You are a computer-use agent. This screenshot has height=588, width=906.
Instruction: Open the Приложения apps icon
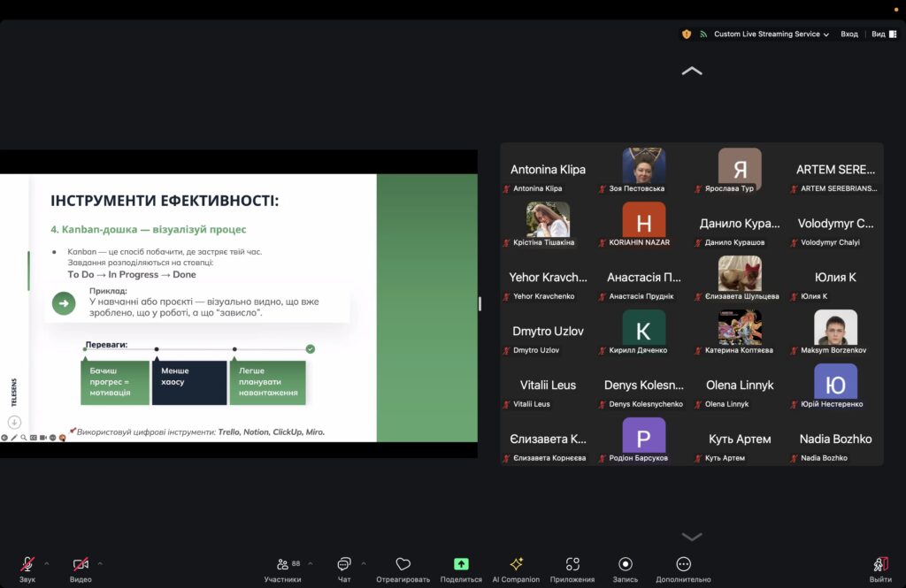pyautogui.click(x=572, y=564)
